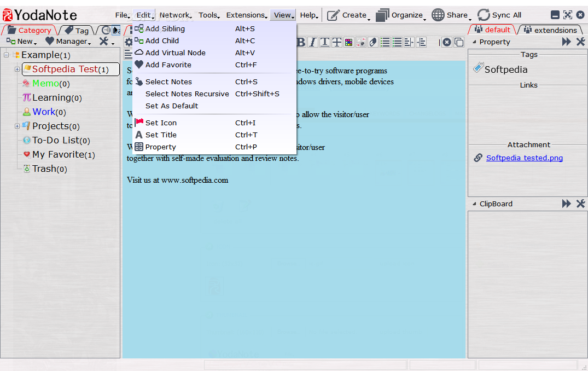Choose Select Notes menu entry
Image resolution: width=588 pixels, height=371 pixels.
[214, 82]
